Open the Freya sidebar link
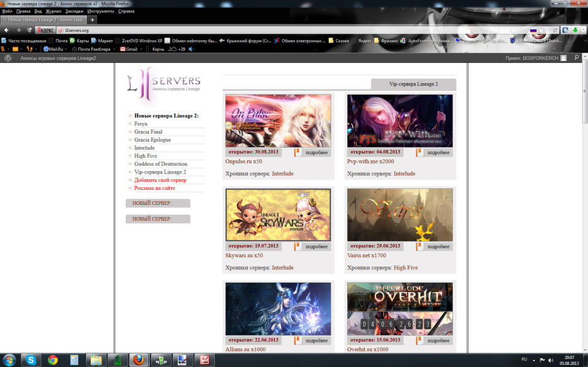This screenshot has height=367, width=588. [141, 124]
